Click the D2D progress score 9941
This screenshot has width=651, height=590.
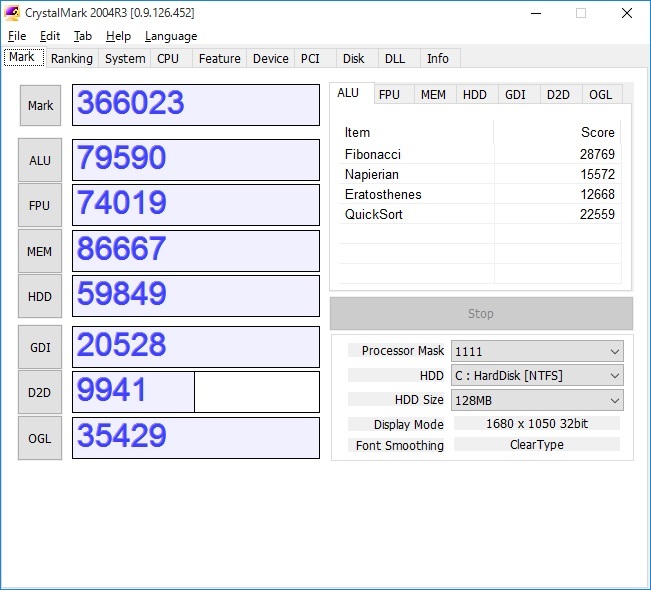pos(196,392)
